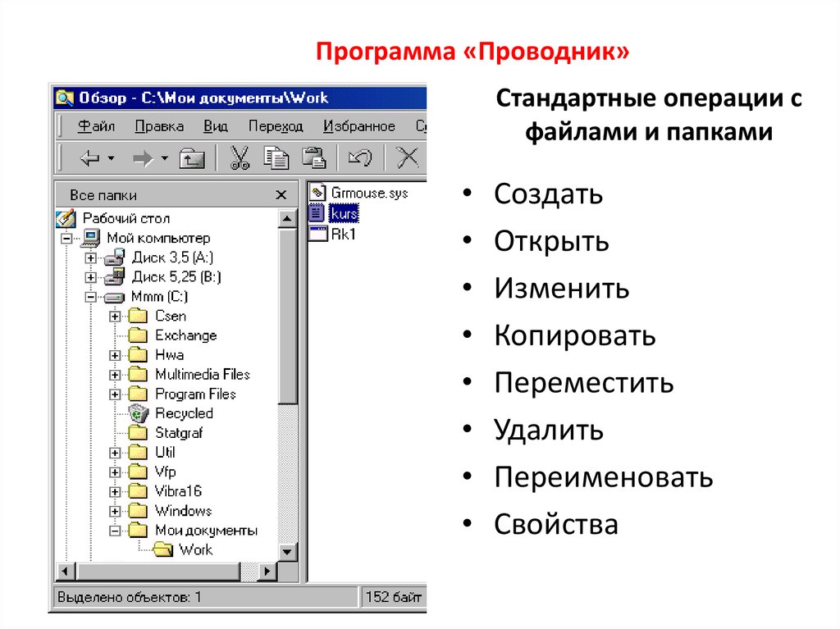Click the Forward arrow toolbar icon
The image size is (840, 629).
(143, 158)
